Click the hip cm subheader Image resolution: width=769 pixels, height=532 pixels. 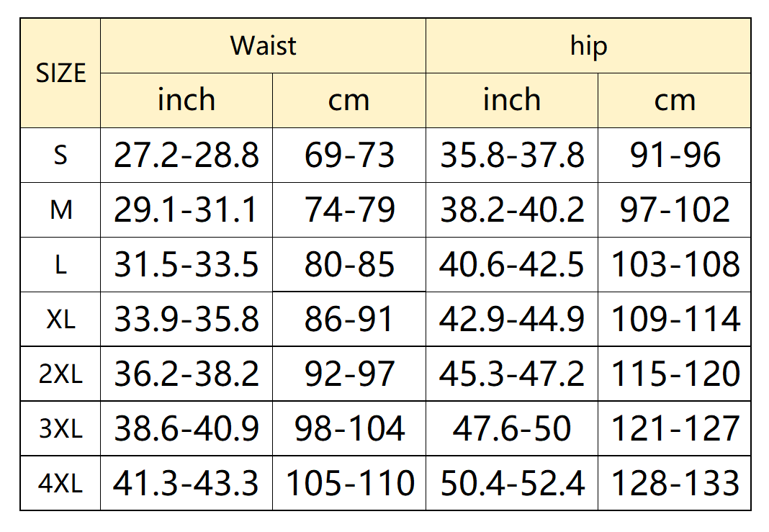point(675,100)
